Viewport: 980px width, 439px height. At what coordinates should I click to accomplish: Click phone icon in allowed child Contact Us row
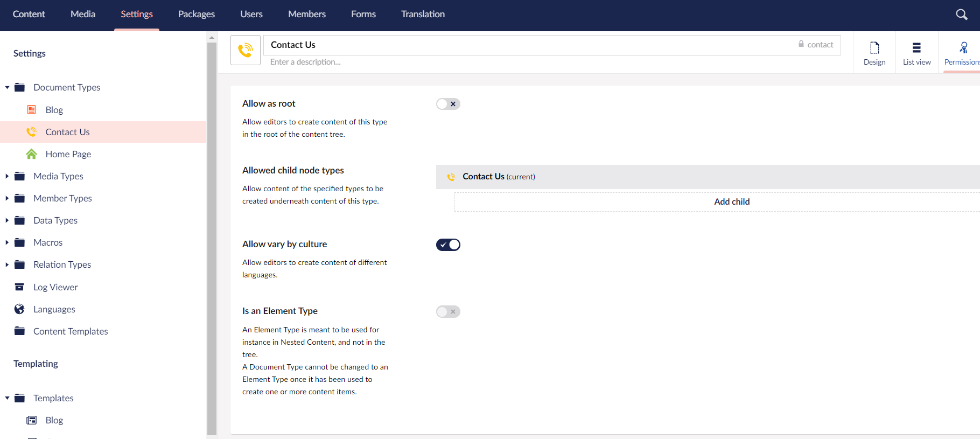pyautogui.click(x=451, y=177)
